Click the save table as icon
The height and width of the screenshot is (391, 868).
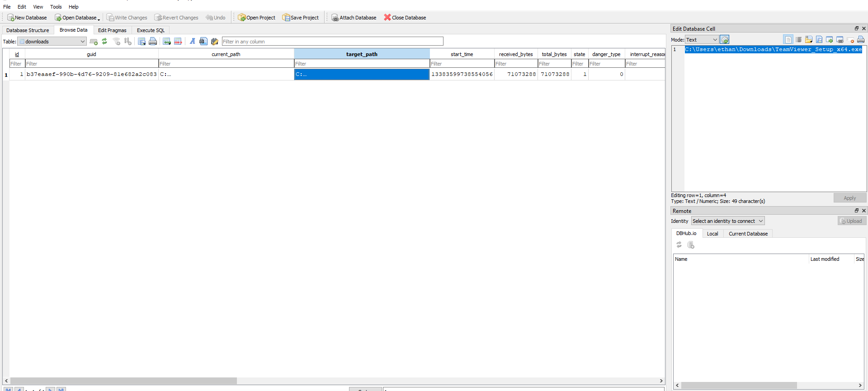pyautogui.click(x=142, y=42)
